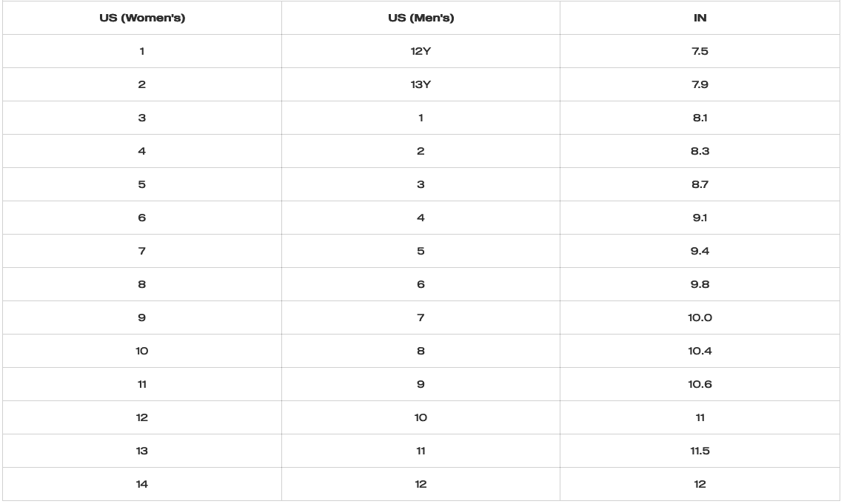Select the 12Y men's size cell
The image size is (844, 504).
(x=421, y=51)
